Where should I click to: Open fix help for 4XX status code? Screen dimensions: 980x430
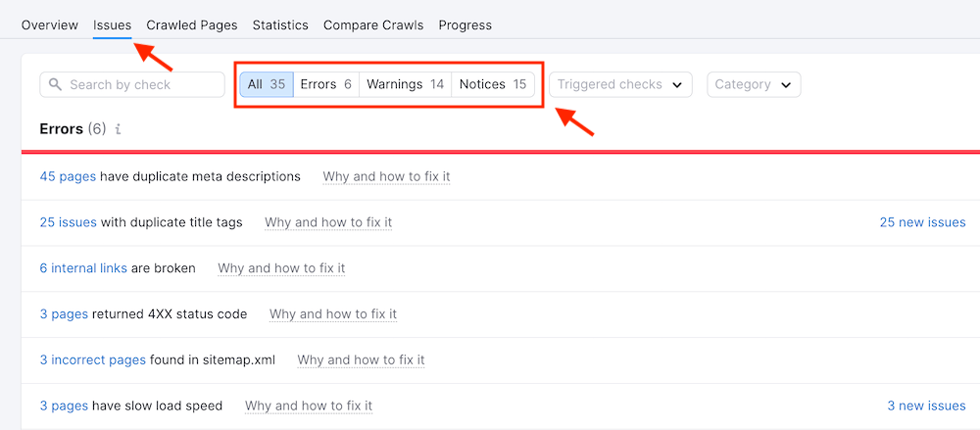click(x=333, y=313)
